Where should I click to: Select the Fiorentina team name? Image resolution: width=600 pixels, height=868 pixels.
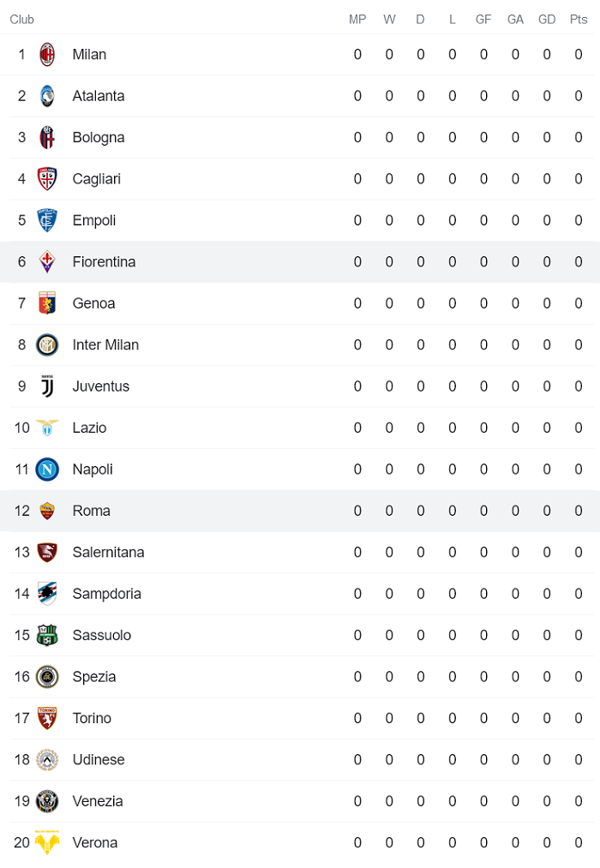(104, 261)
